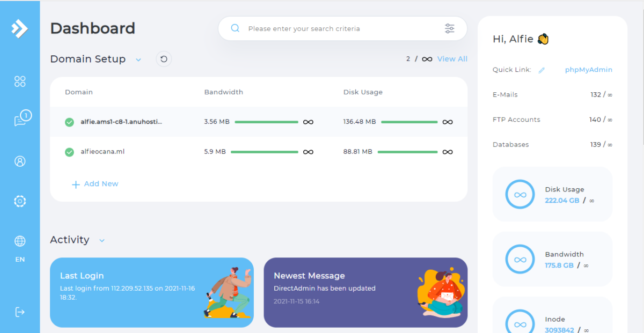Change language via the EN globe icon
The image size is (644, 333).
(20, 241)
